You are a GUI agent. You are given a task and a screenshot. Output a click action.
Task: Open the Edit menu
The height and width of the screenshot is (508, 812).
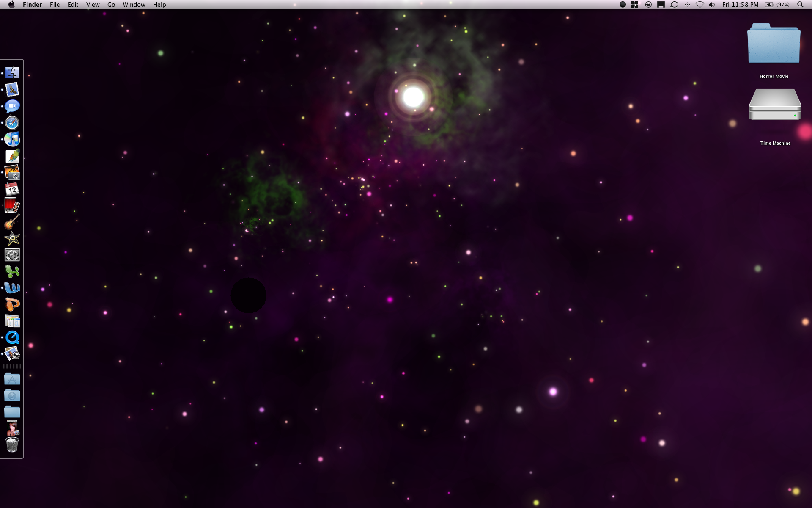coord(73,5)
